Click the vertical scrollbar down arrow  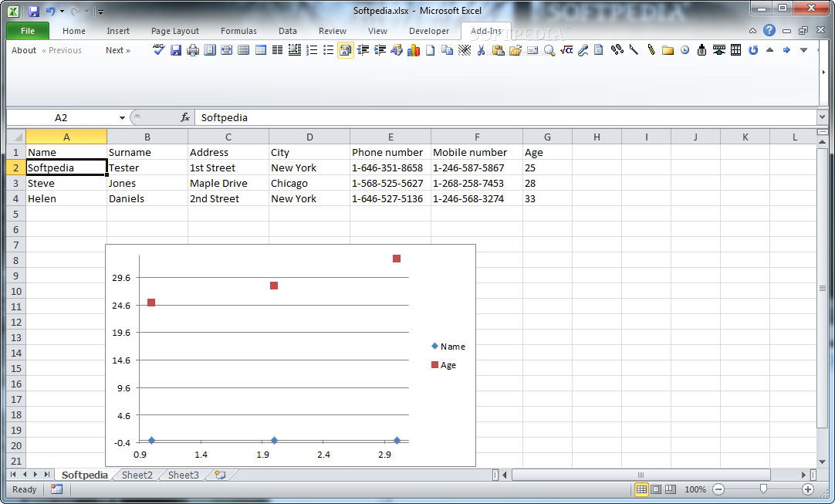(x=822, y=462)
